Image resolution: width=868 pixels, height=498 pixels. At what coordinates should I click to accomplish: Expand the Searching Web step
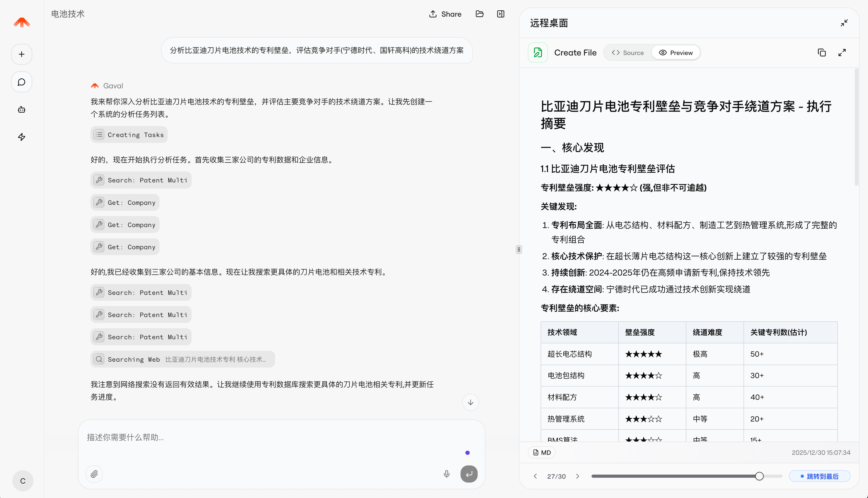point(182,359)
